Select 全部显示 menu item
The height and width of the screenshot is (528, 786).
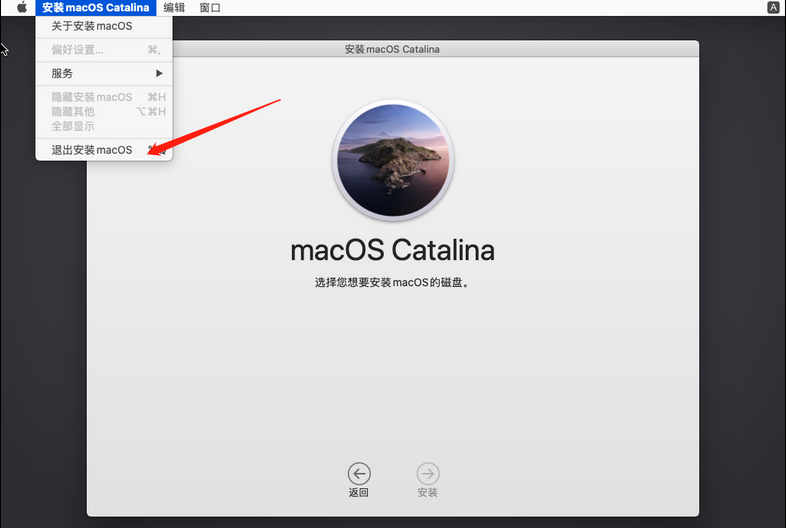pos(104,126)
